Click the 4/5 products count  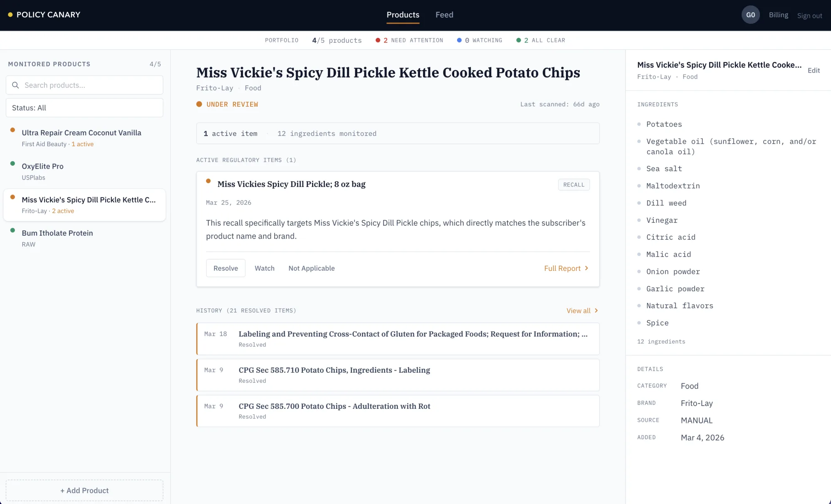coord(337,40)
